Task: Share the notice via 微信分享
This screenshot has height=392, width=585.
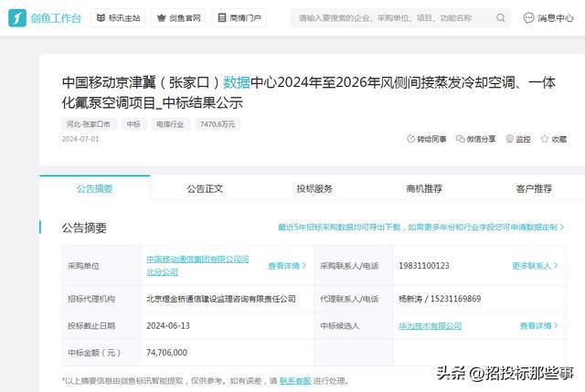Action: pyautogui.click(x=475, y=139)
